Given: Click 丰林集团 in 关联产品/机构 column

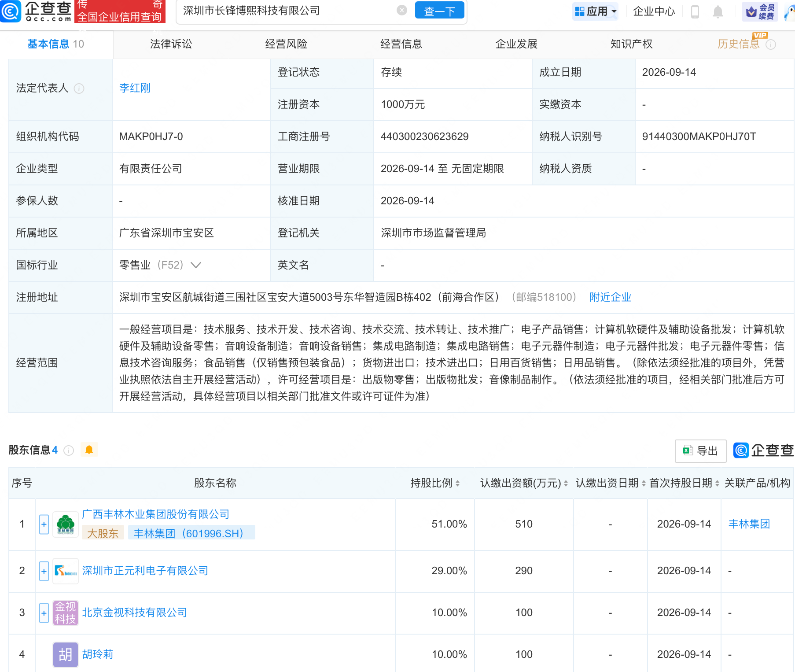Looking at the screenshot, I should coord(749,524).
